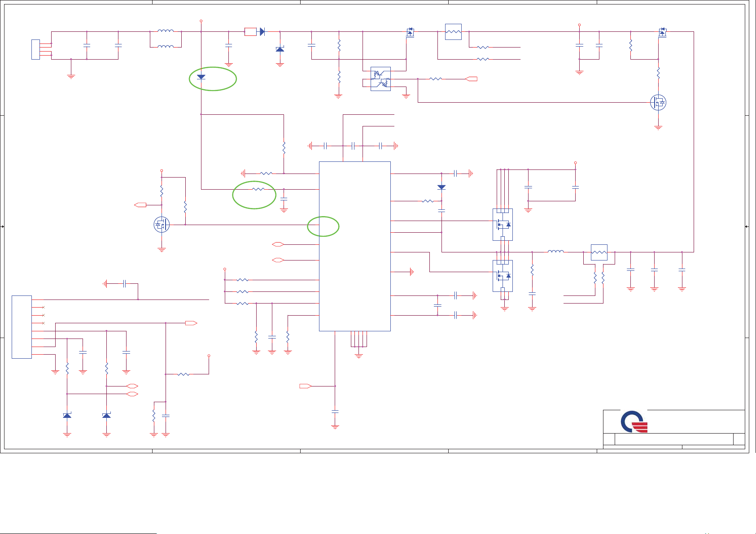Select the round MOSFET symbol at far right
The height and width of the screenshot is (534, 756).
[x=658, y=103]
